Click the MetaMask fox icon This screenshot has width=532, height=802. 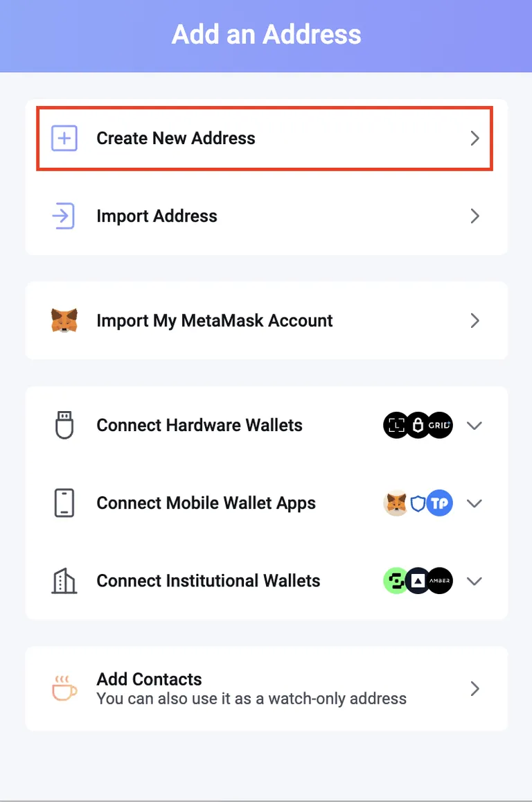coord(64,320)
